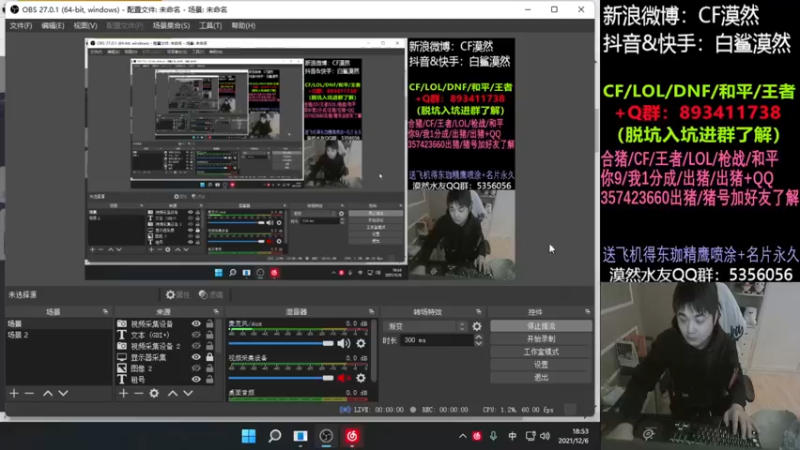Switch IME via 中 indicator in tray
The width and height of the screenshot is (800, 450).
click(512, 436)
